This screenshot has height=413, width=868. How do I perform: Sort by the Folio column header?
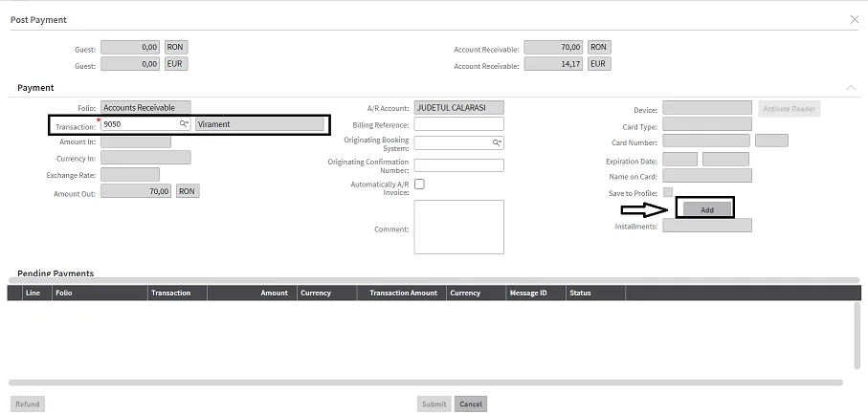tap(100, 293)
